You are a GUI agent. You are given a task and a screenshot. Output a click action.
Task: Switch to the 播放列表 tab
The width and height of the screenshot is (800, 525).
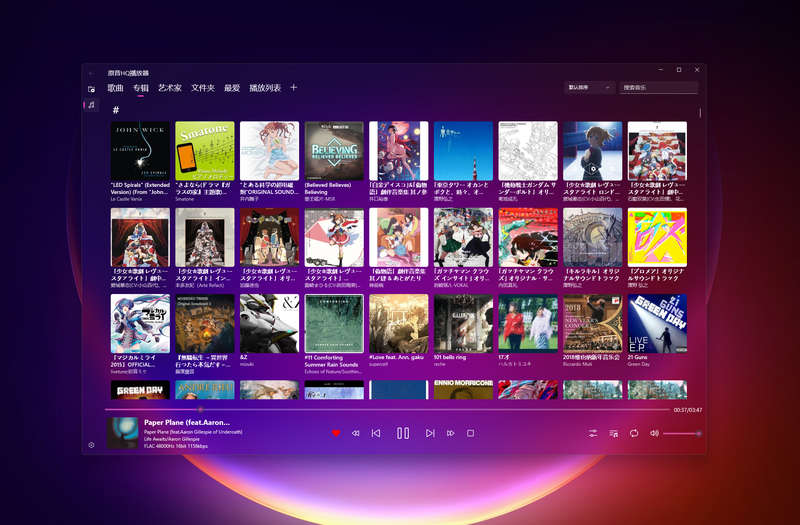(265, 88)
